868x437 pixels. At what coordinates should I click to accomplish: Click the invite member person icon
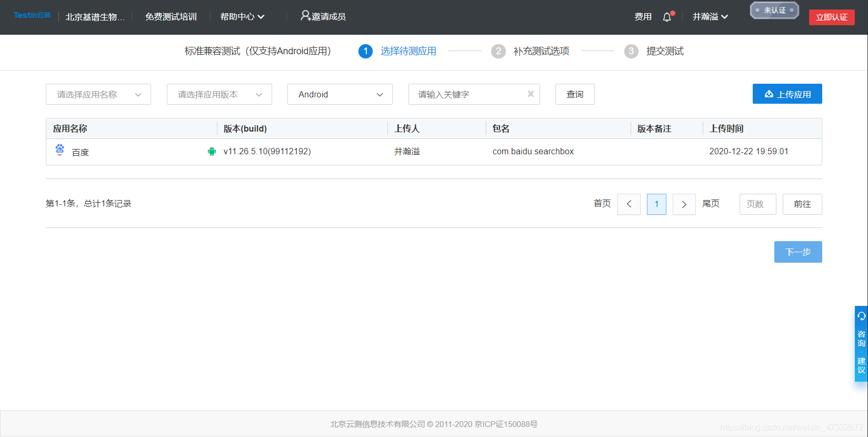[305, 16]
